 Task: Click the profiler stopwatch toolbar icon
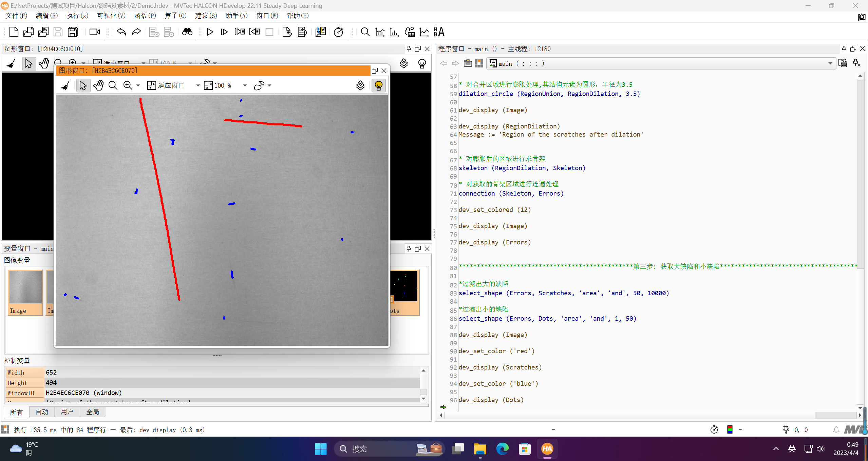coord(338,32)
